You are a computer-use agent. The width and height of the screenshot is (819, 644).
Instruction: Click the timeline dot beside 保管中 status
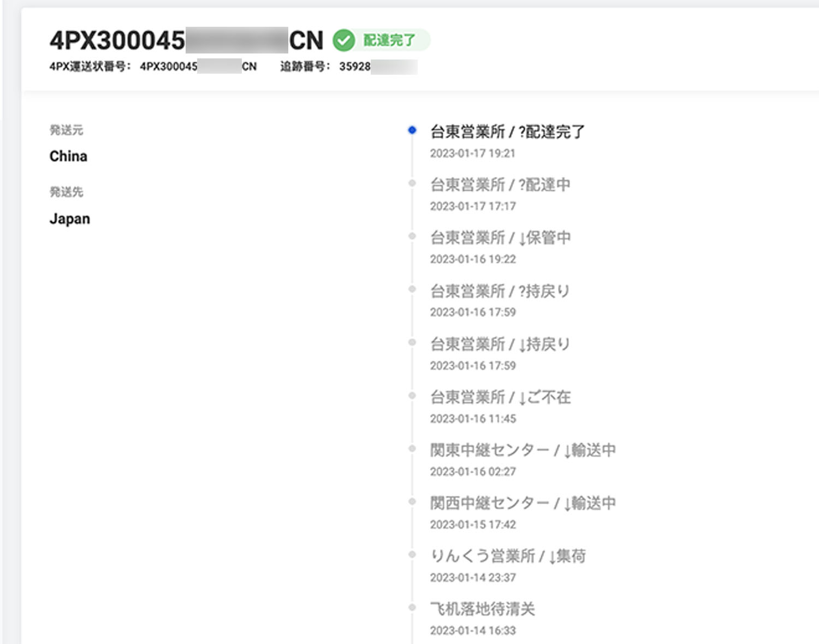(412, 237)
